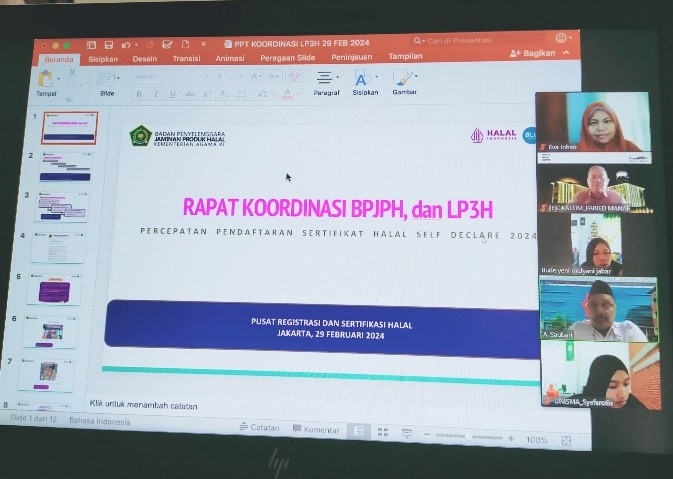
Task: Click the new blank document icon
Action: [x=185, y=44]
